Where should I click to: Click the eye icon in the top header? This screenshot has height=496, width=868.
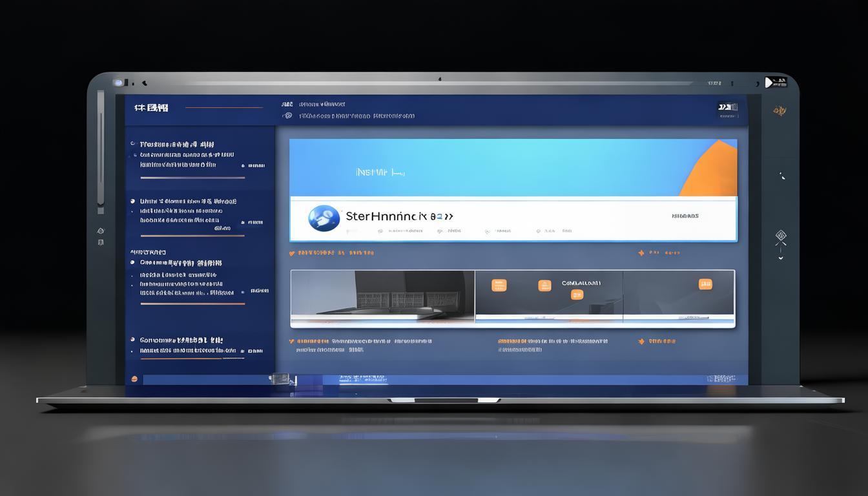(x=287, y=116)
